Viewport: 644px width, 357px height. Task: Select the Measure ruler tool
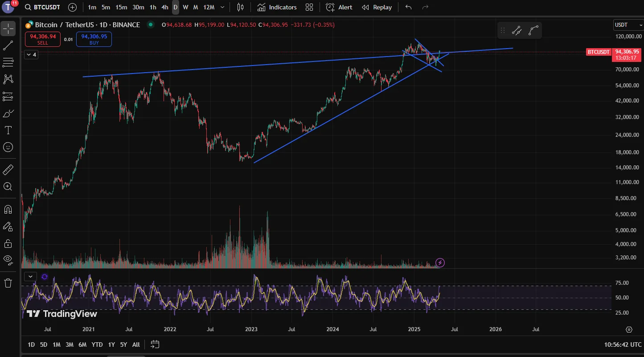pyautogui.click(x=8, y=170)
